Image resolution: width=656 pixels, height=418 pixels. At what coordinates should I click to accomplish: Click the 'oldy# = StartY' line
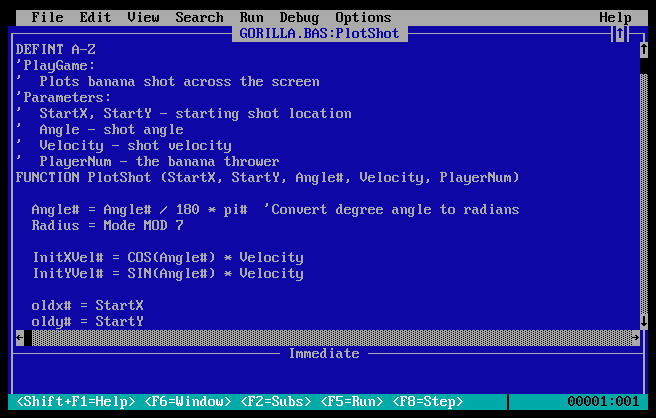[x=87, y=321]
